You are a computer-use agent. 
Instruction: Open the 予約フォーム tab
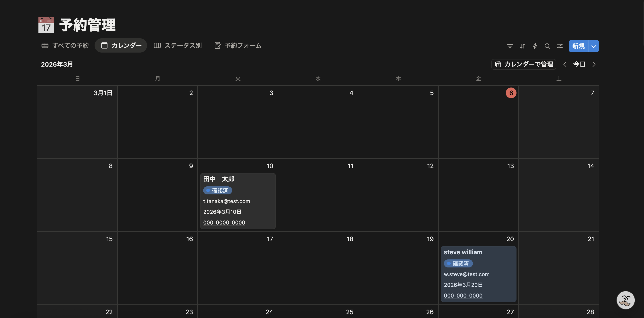point(238,45)
